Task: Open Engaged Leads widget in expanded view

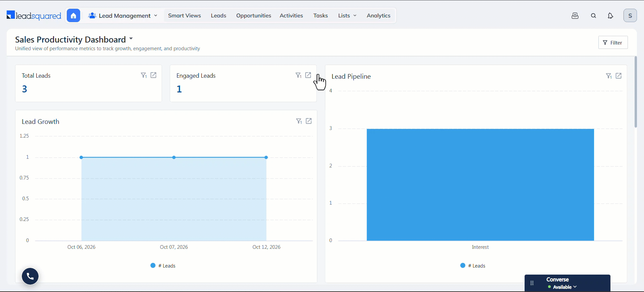Action: point(308,75)
